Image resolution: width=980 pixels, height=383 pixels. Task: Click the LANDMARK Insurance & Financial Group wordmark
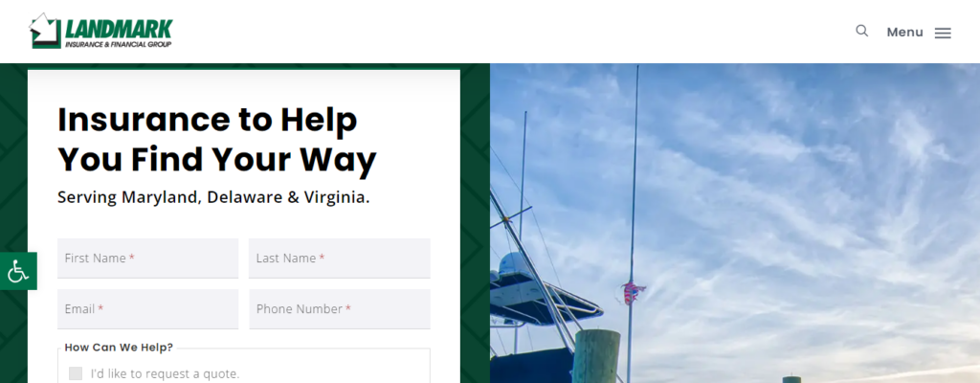point(118,34)
